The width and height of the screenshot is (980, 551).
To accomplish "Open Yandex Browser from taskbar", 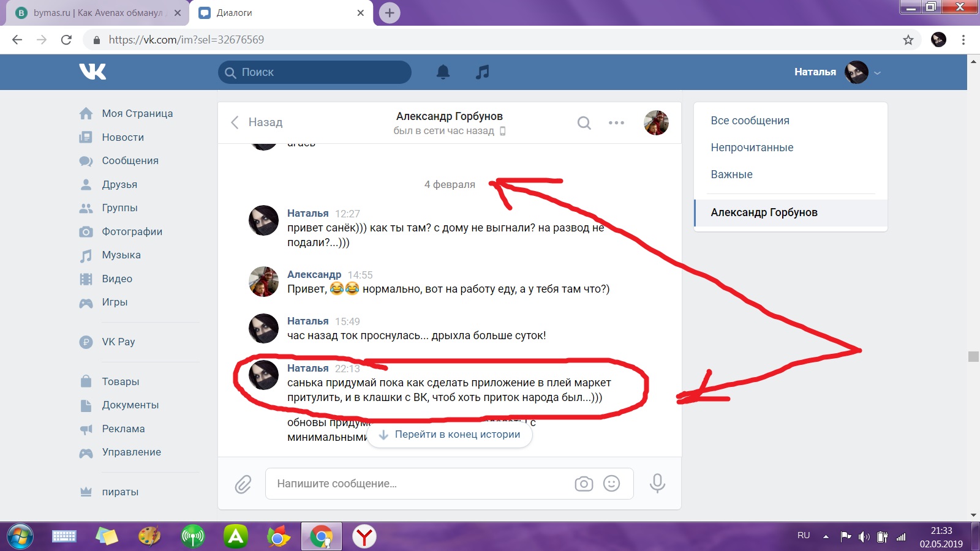I will [364, 537].
